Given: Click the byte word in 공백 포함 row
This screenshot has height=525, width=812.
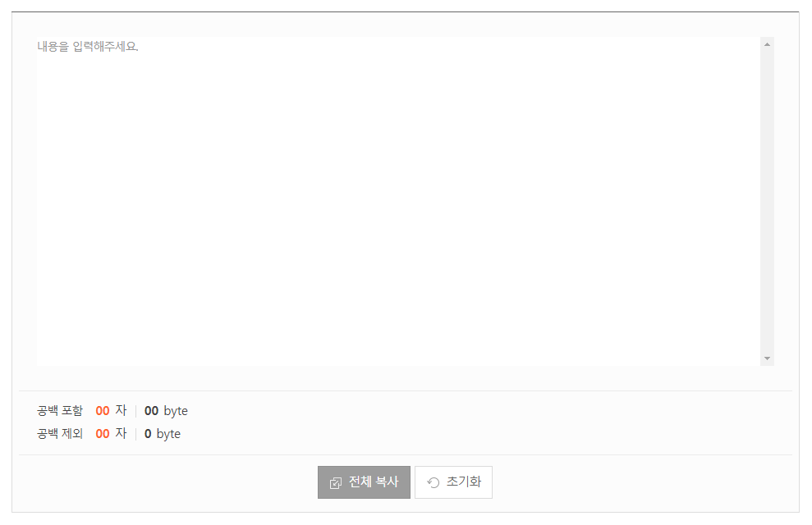Looking at the screenshot, I should click(x=176, y=411).
